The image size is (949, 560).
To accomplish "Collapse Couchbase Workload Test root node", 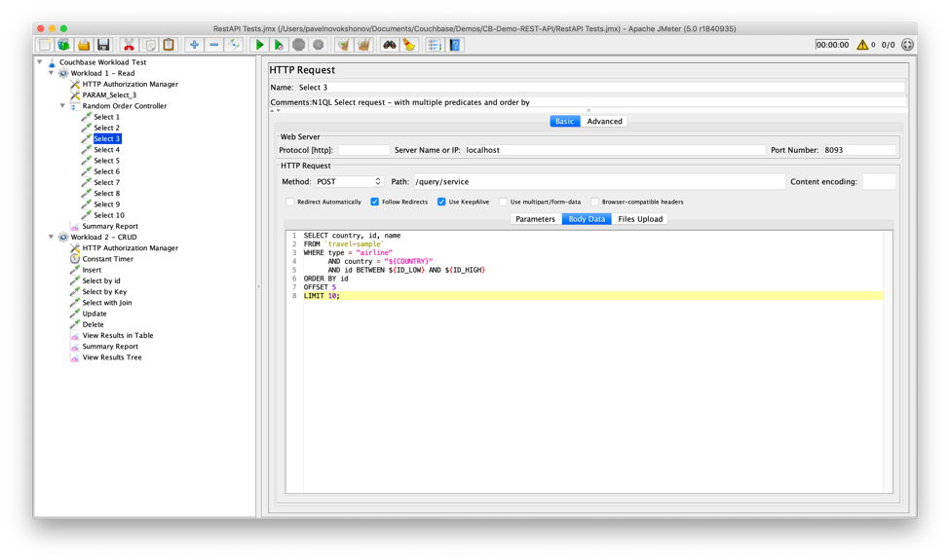I will pos(39,61).
